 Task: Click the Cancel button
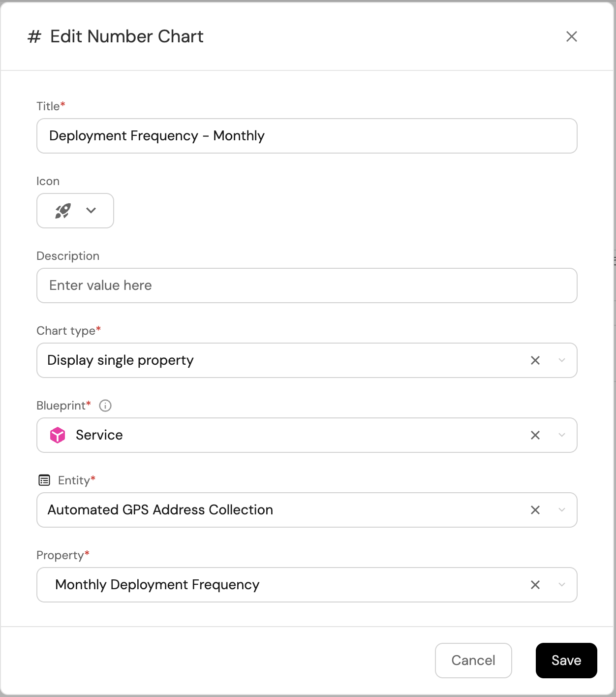click(473, 661)
